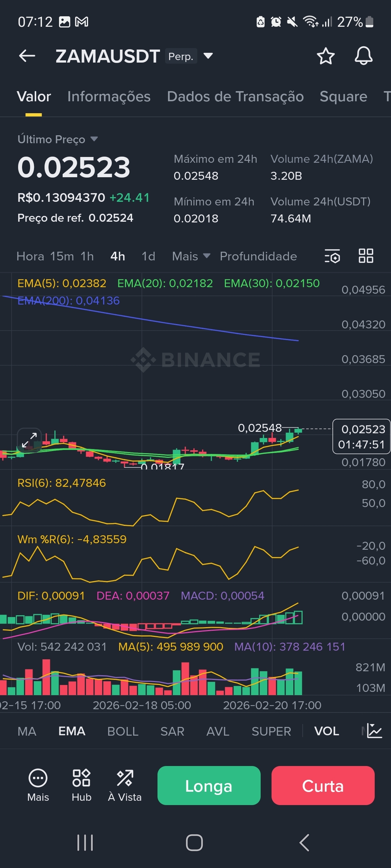391x868 pixels.
Task: Select 1h timeframe
Action: (x=87, y=256)
